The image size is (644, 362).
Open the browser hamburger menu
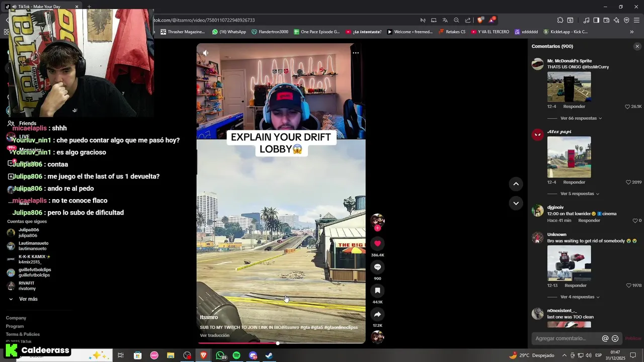[x=637, y=20]
